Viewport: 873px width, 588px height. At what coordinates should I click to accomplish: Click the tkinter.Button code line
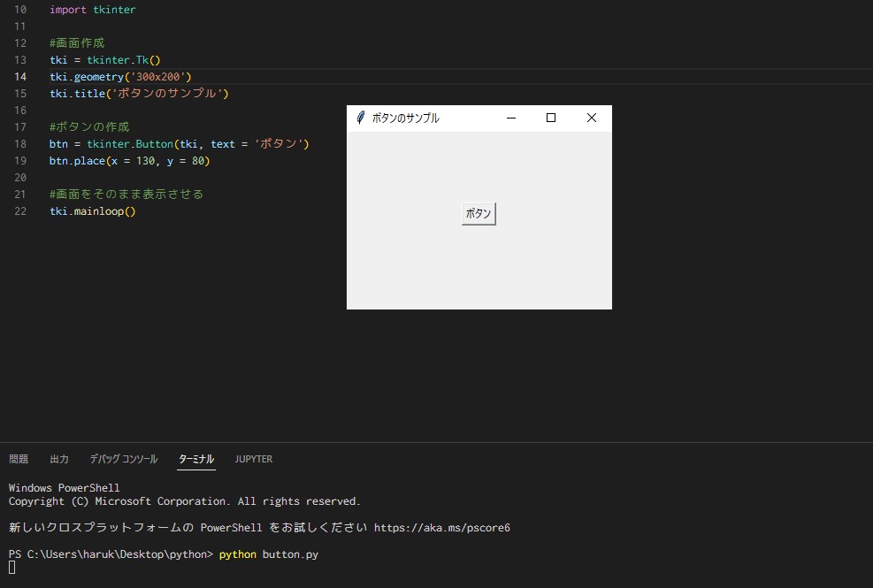(180, 143)
